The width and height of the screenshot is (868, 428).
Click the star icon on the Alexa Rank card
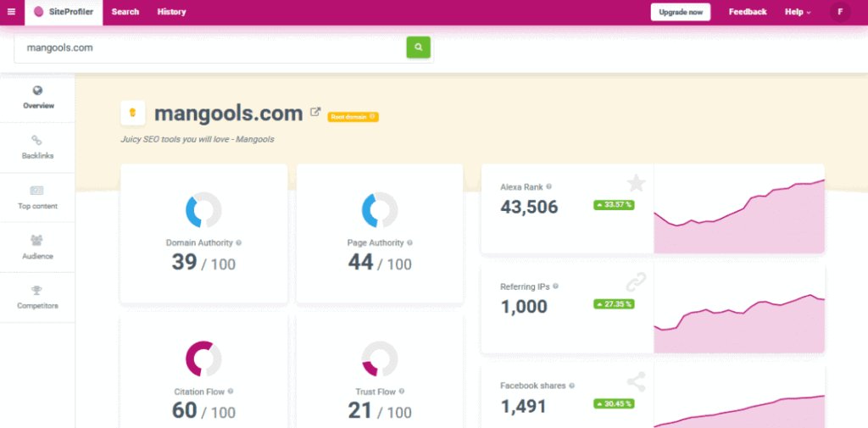coord(636,183)
